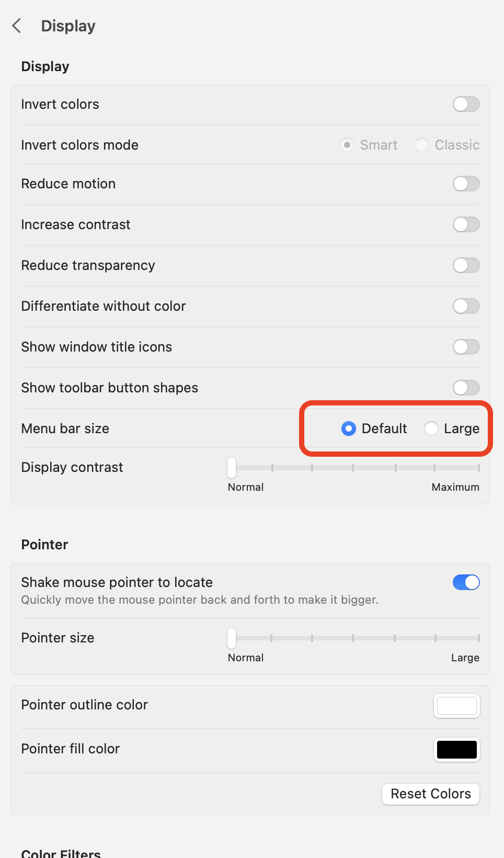Enable the Invert colors switch
This screenshot has width=504, height=858.
coord(465,104)
